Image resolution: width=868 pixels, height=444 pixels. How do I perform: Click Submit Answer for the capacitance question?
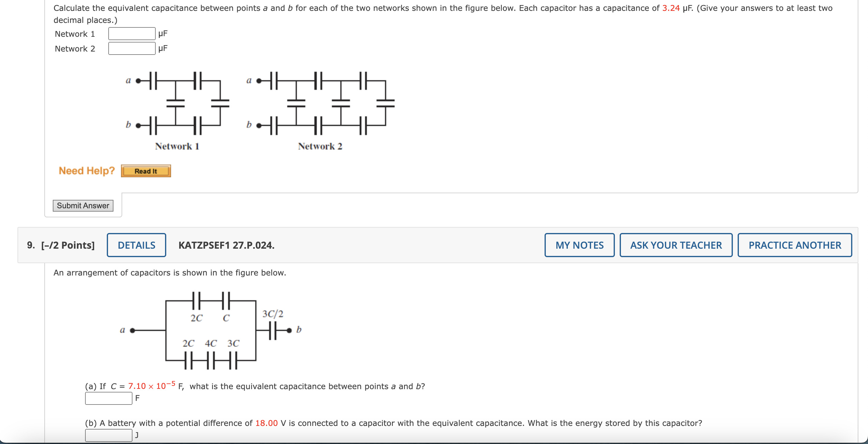[x=83, y=205]
